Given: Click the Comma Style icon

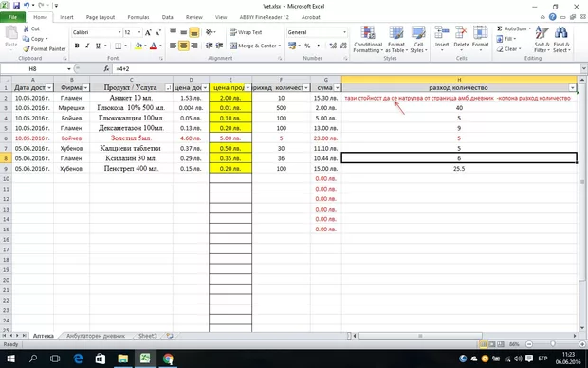Looking at the screenshot, I should click(319, 46).
